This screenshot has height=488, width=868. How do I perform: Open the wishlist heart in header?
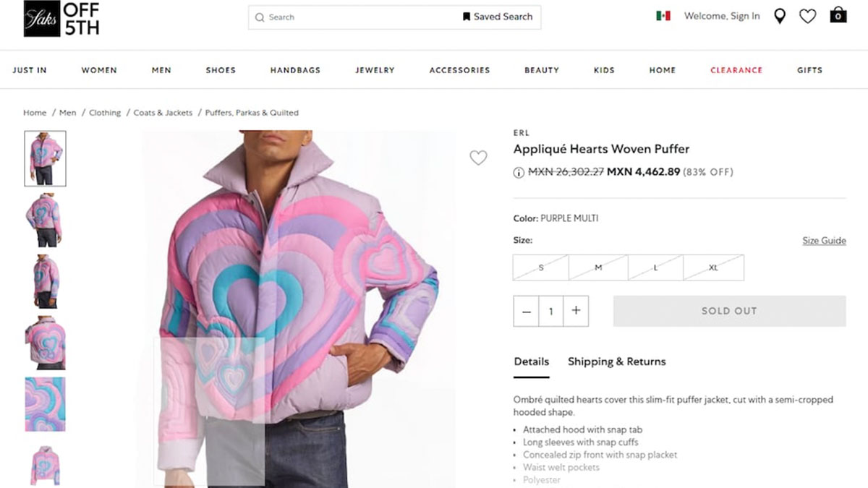pos(807,16)
